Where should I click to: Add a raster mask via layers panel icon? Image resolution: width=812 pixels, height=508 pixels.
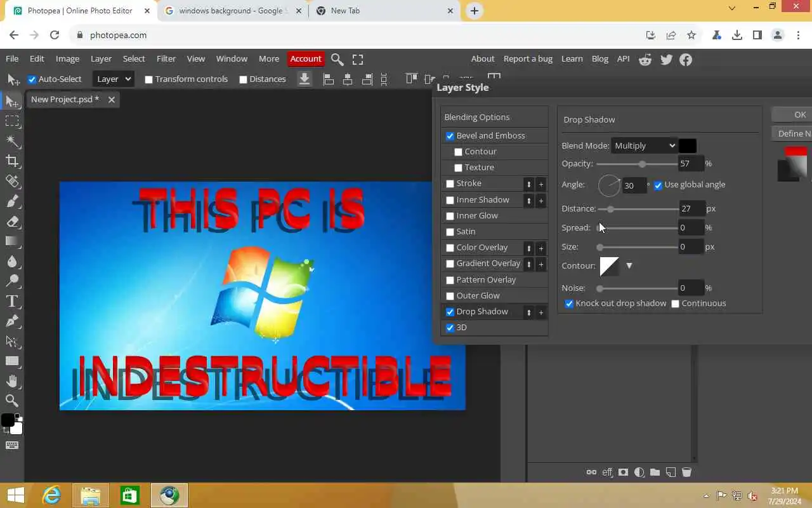click(624, 472)
